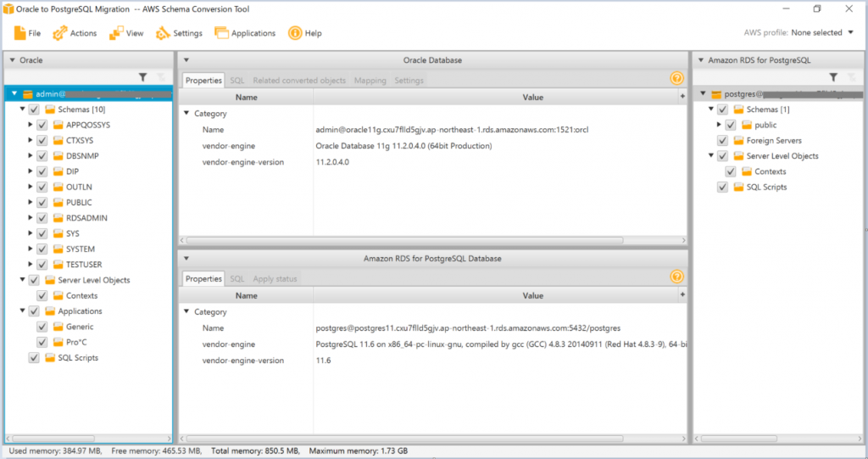The width and height of the screenshot is (868, 459).
Task: Toggle the SYSTEM schema checkbox
Action: tap(42, 249)
